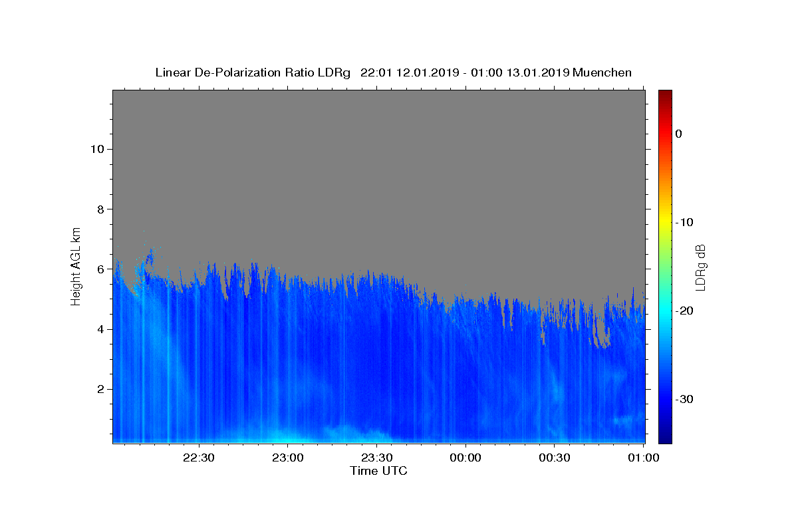Click the colorbar at the -20 level

[x=665, y=311]
